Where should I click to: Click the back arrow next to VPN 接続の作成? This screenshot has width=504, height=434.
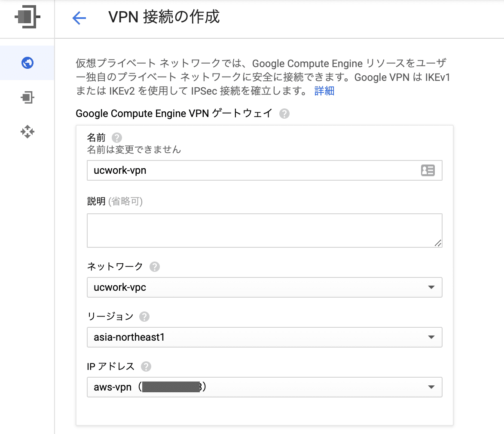click(x=79, y=18)
